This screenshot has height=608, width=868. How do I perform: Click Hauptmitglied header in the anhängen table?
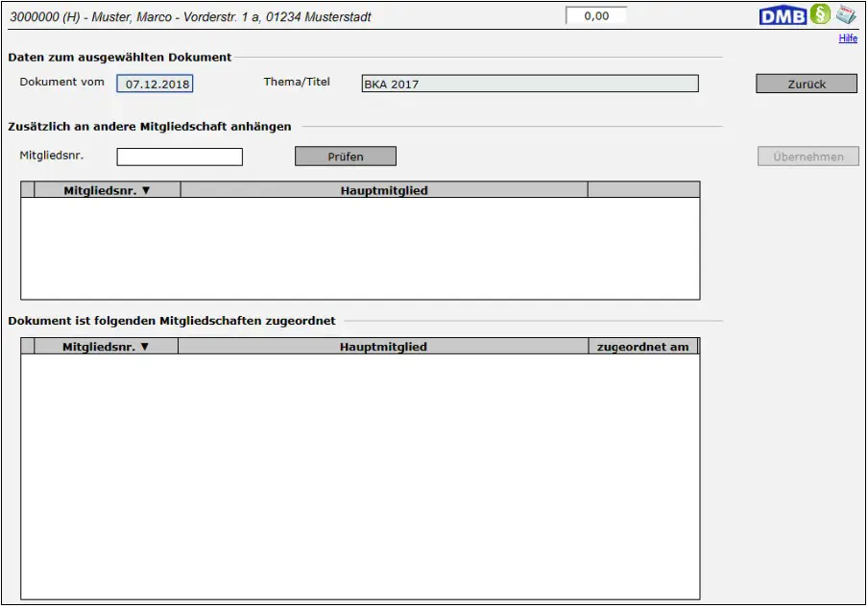click(384, 190)
